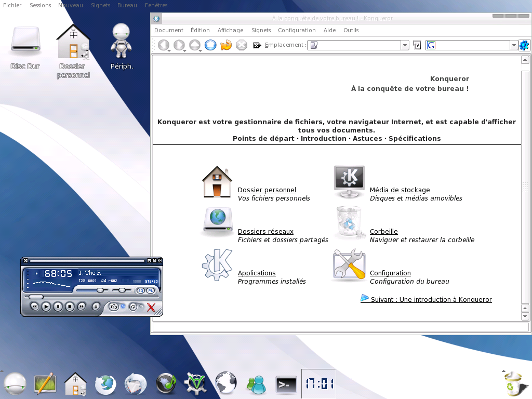Screen dimensions: 532x399
Task: Click inside the Emplacement location field
Action: [354, 45]
